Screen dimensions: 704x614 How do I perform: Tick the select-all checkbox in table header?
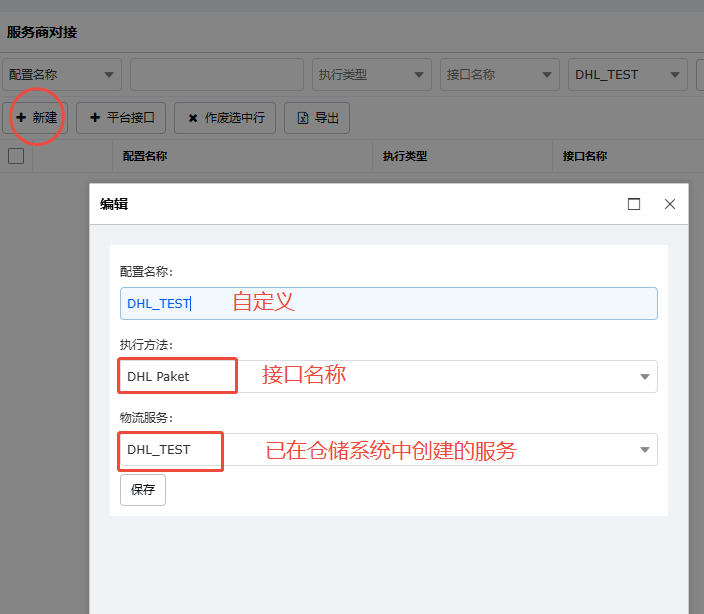[x=16, y=156]
